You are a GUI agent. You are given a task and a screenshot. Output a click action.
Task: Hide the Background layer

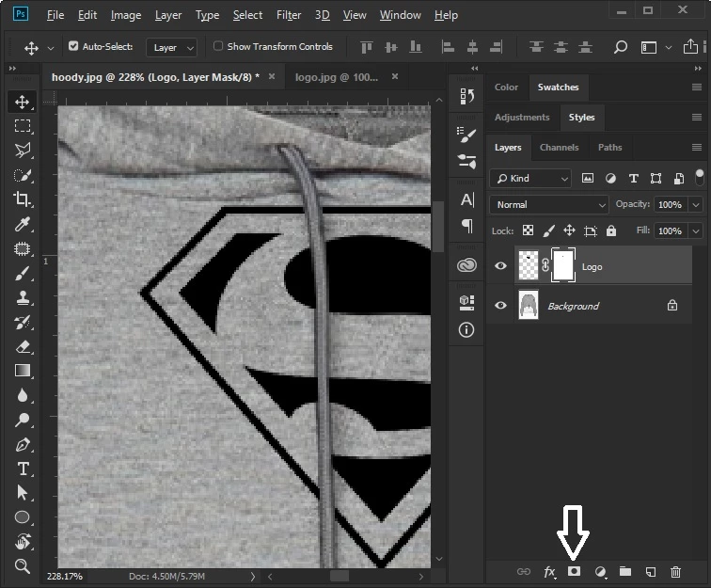pos(500,306)
